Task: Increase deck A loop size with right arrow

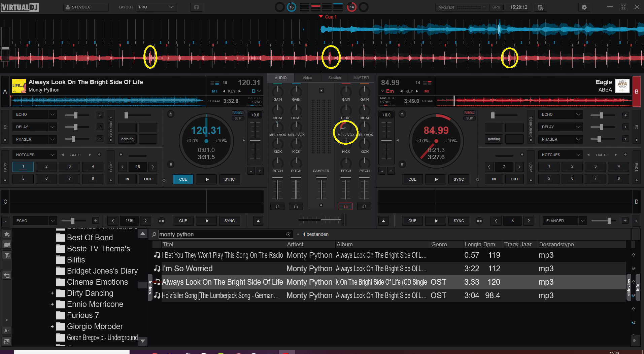Action: point(153,167)
